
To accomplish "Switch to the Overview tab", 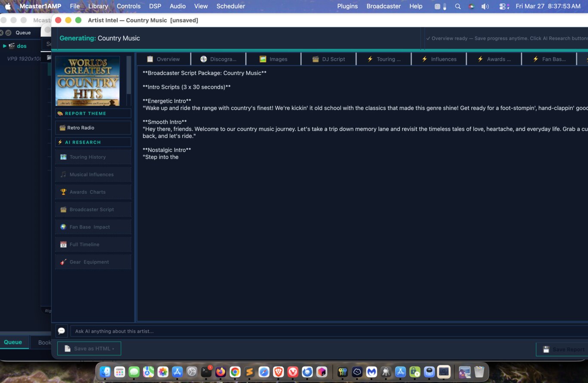I will pyautogui.click(x=163, y=59).
